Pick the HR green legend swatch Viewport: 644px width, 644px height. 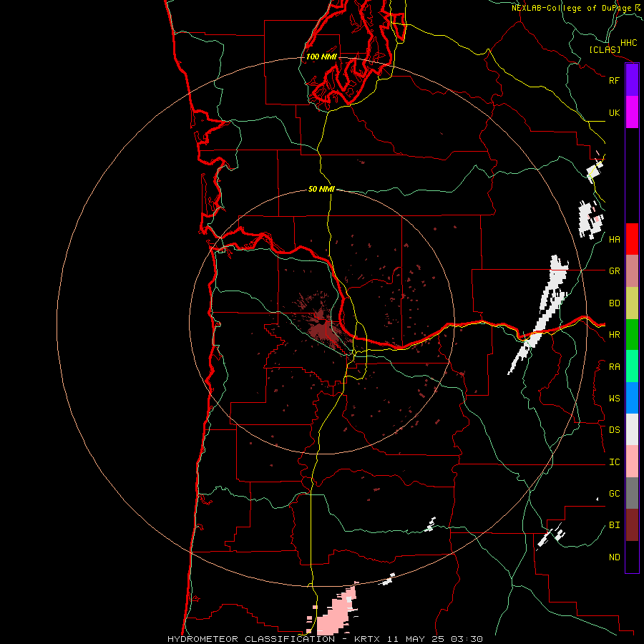[x=632, y=335]
